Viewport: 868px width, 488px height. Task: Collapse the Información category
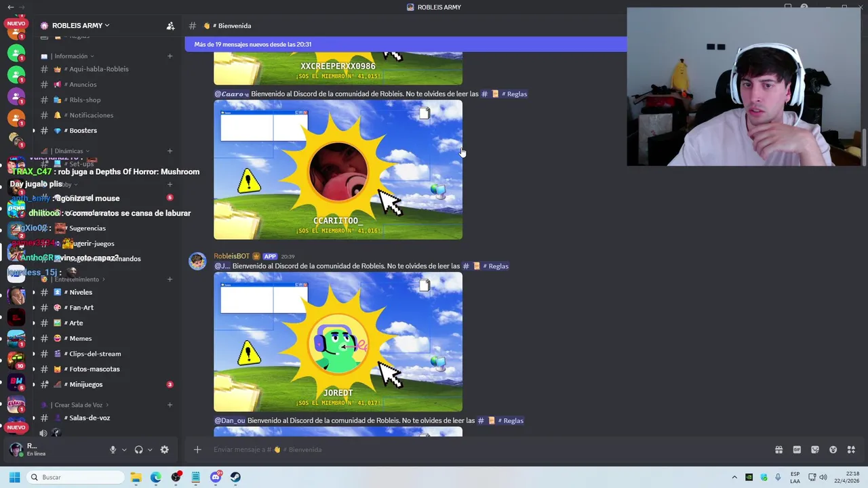click(x=71, y=56)
